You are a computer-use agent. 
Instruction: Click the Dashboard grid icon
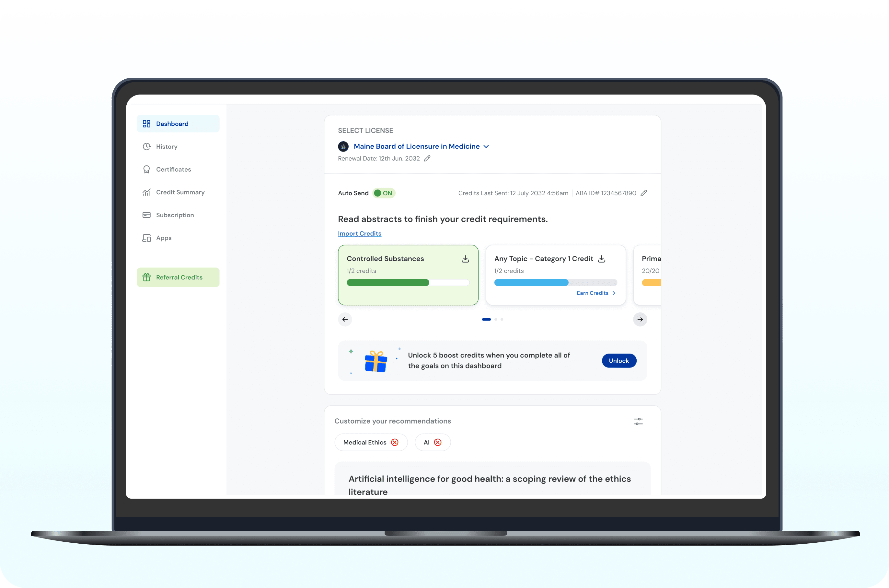147,124
